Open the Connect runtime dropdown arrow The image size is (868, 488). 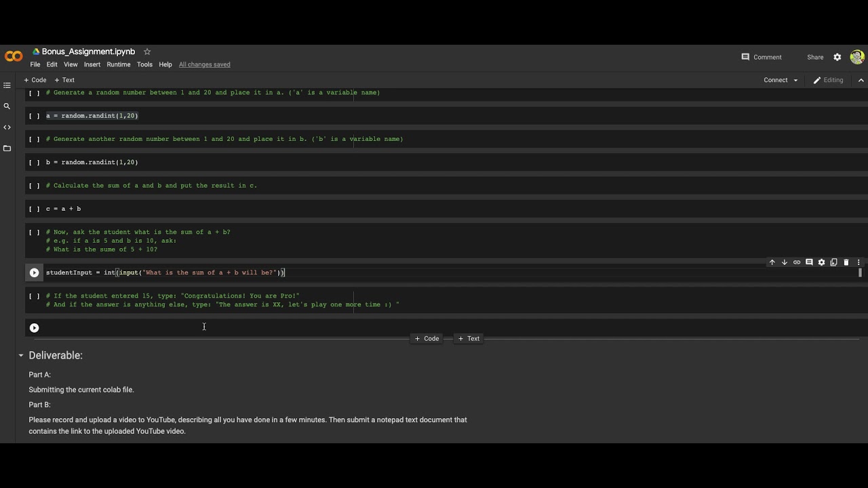795,80
